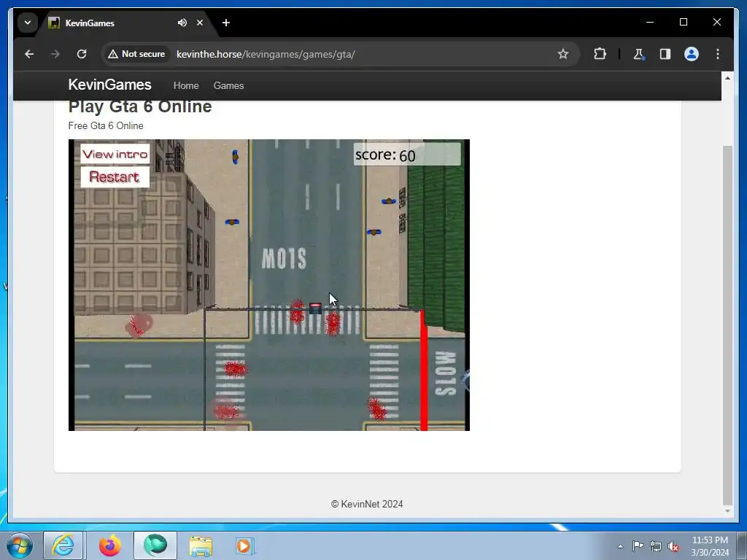Launch Internet Explorer from taskbar
Viewport: 747px width, 560px height.
(63, 545)
